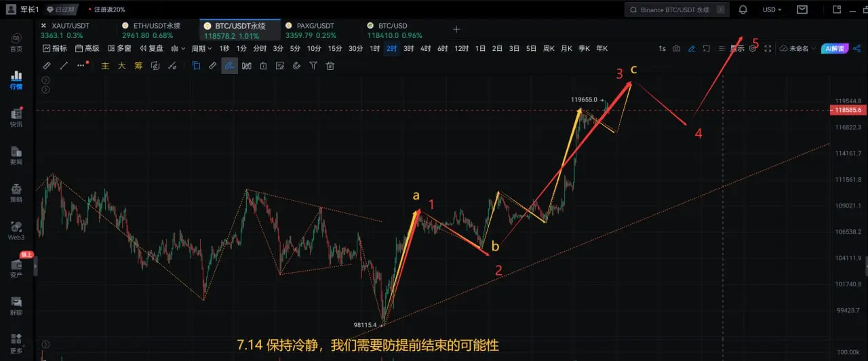Viewport: 868px width, 361px height.
Task: Select 年K yearly timeframe
Action: pyautogui.click(x=601, y=49)
